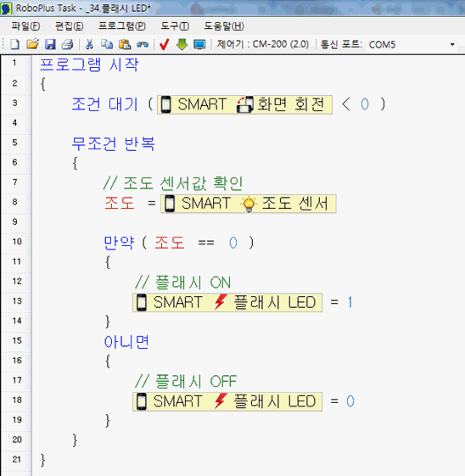This screenshot has height=476, width=465.
Task: Open 프로그램(P) menu
Action: coord(121,26)
